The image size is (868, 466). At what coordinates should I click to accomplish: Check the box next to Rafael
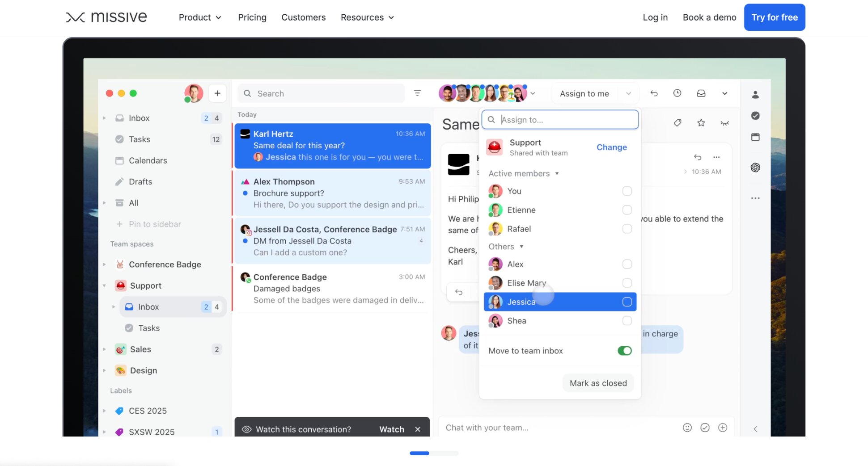627,229
